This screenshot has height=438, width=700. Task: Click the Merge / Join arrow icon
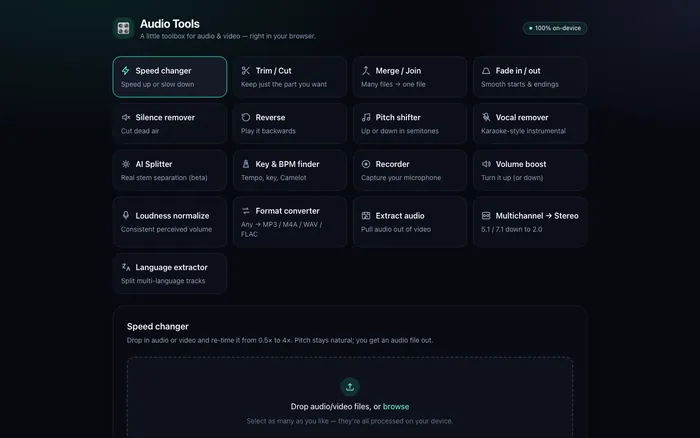pyautogui.click(x=366, y=71)
